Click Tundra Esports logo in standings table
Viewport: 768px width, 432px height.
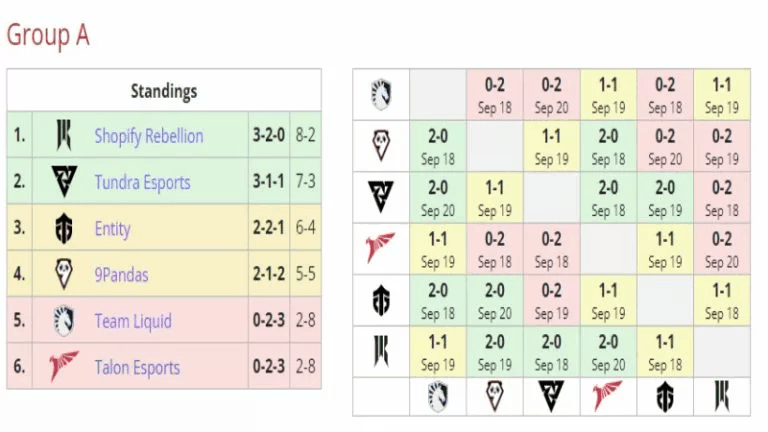64,182
